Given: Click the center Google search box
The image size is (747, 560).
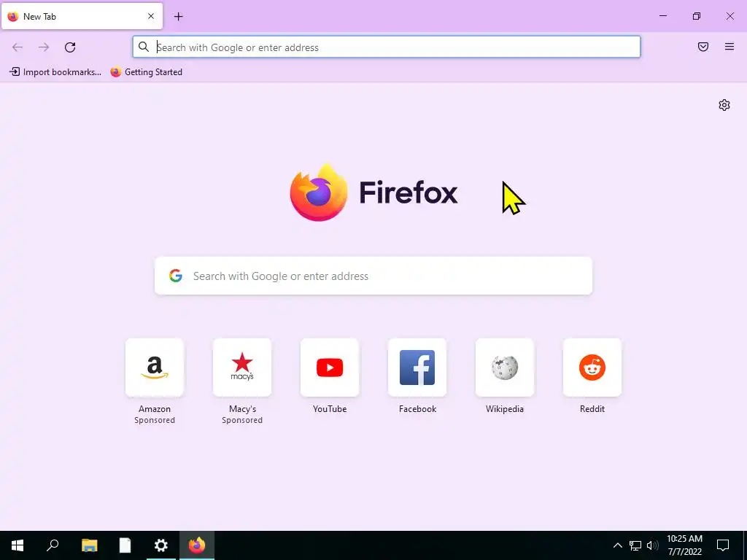Looking at the screenshot, I should tap(373, 276).
